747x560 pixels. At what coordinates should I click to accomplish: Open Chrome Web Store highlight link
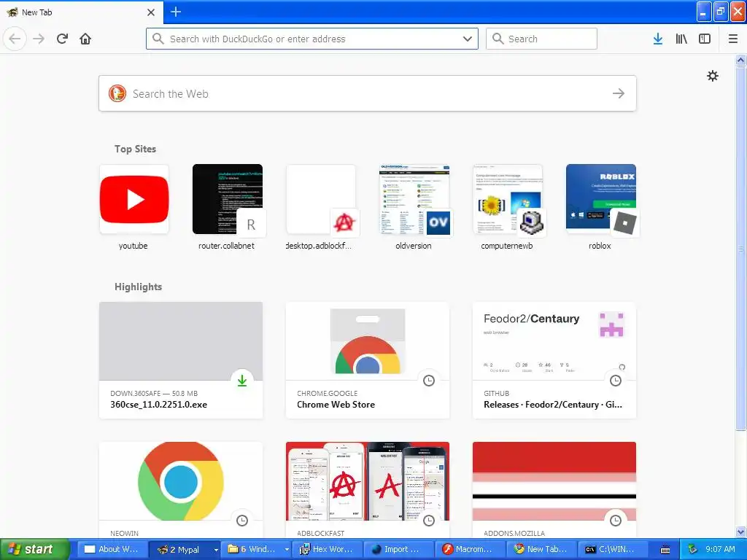pyautogui.click(x=368, y=360)
